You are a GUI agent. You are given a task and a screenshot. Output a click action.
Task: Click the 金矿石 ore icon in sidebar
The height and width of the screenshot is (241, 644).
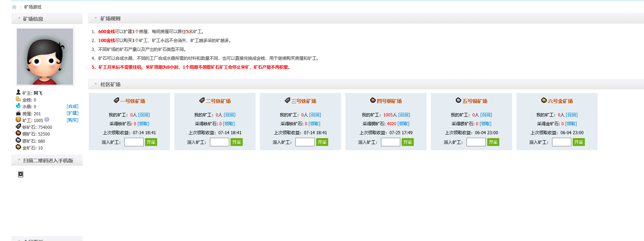click(x=18, y=147)
